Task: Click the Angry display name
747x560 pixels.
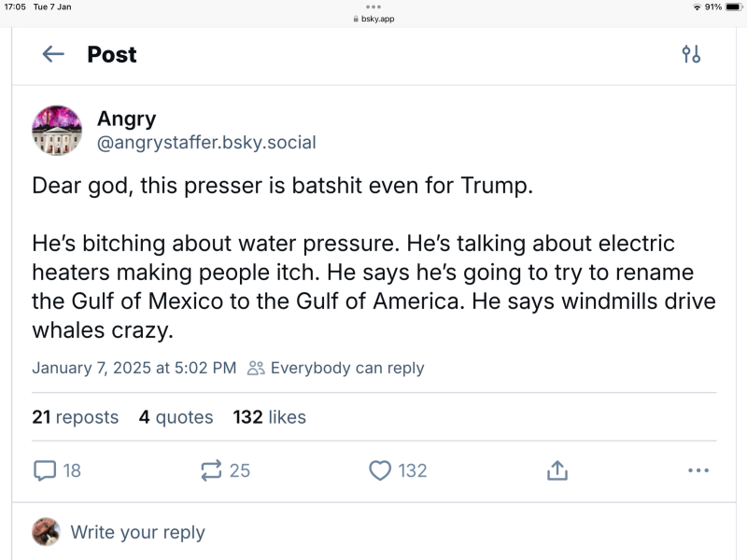Action: (x=126, y=119)
